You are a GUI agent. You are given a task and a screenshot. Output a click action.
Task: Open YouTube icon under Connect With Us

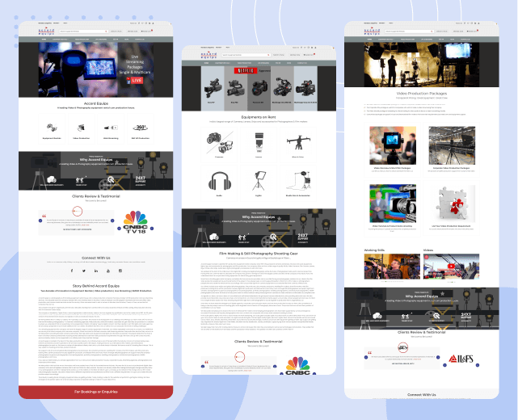(x=108, y=271)
